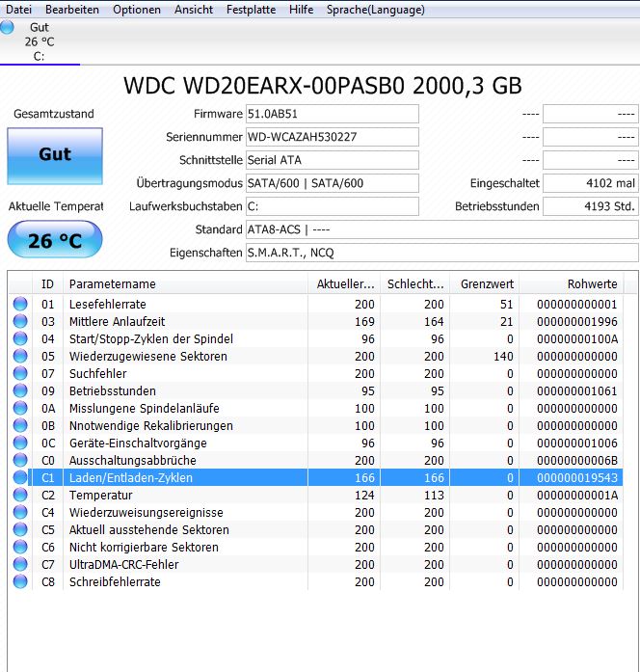Click status orb for Nnotwendige Rekalibrierungen row
The width and height of the screenshot is (640, 672).
coord(20,425)
